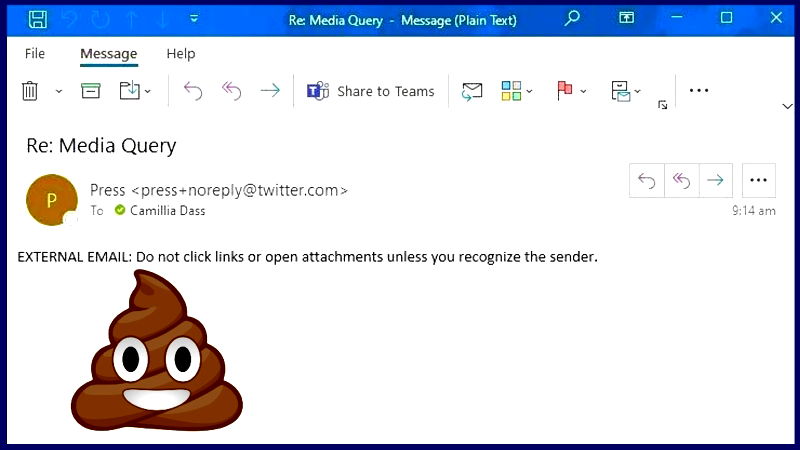Open the Delete options dropdown arrow
Viewport: 800px width, 450px height.
pos(58,91)
